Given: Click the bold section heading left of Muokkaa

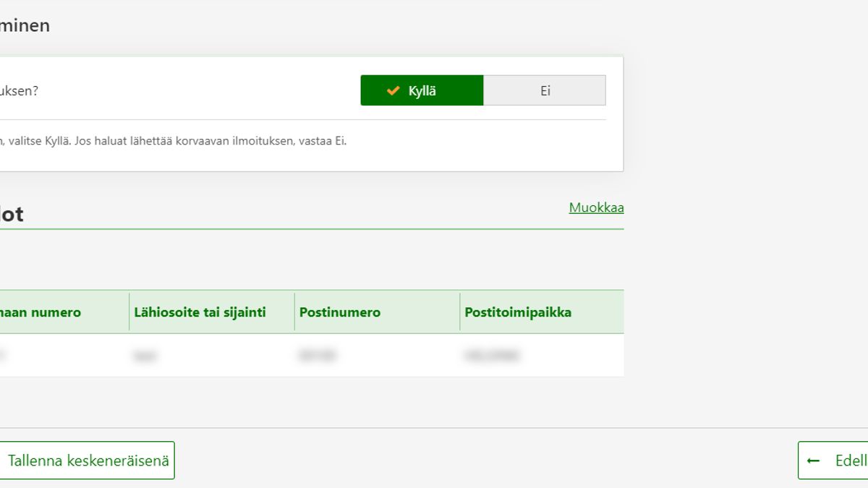Looking at the screenshot, I should pos(12,214).
